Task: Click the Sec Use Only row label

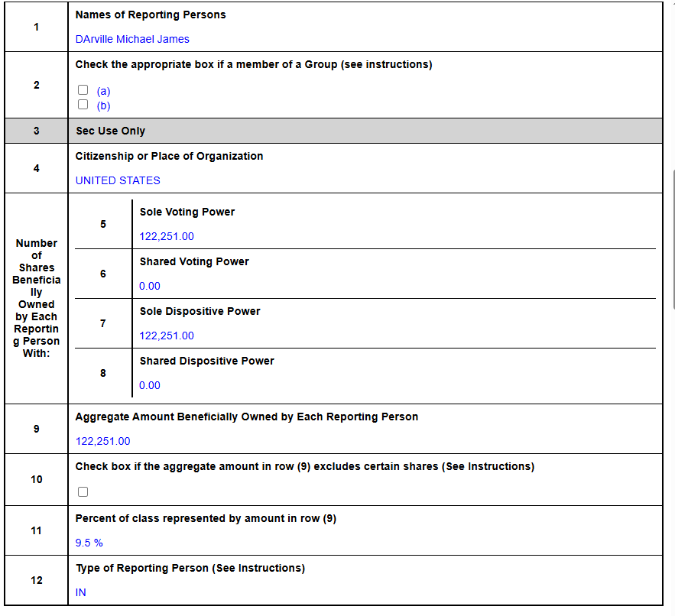Action: 110,131
